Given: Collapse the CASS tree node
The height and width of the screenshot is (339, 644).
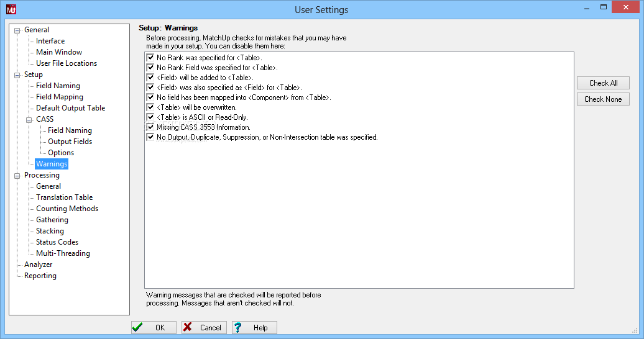Looking at the screenshot, I should point(29,120).
